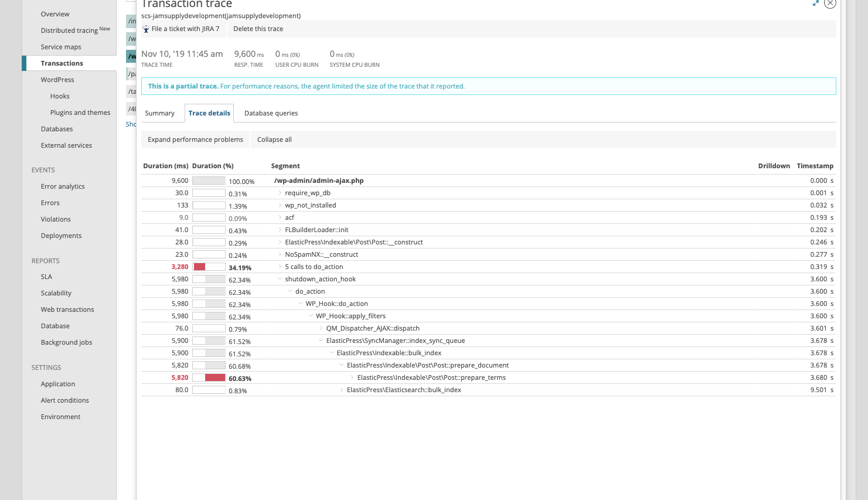Click Collapse all segments
The height and width of the screenshot is (500, 868).
(274, 140)
